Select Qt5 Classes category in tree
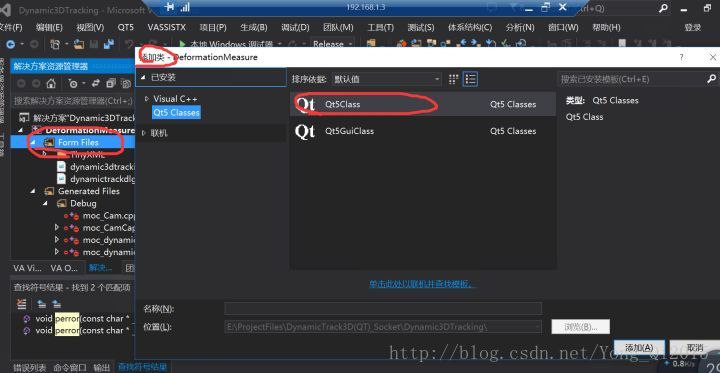Image resolution: width=720 pixels, height=373 pixels. tap(176, 112)
